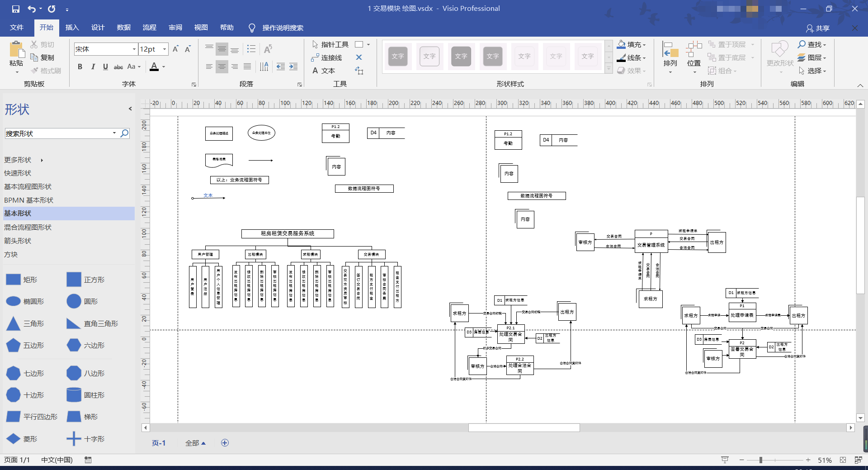Select Basic Flowchart Shapes (基本流程图形状) stencil
Viewport: 868px width, 470px height.
[x=28, y=187]
